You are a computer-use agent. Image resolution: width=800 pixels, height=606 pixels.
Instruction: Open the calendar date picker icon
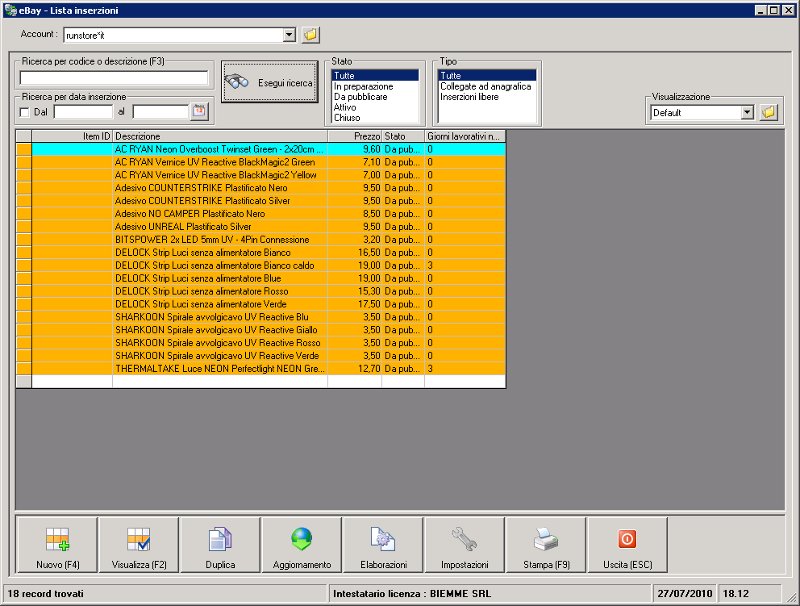pyautogui.click(x=199, y=111)
